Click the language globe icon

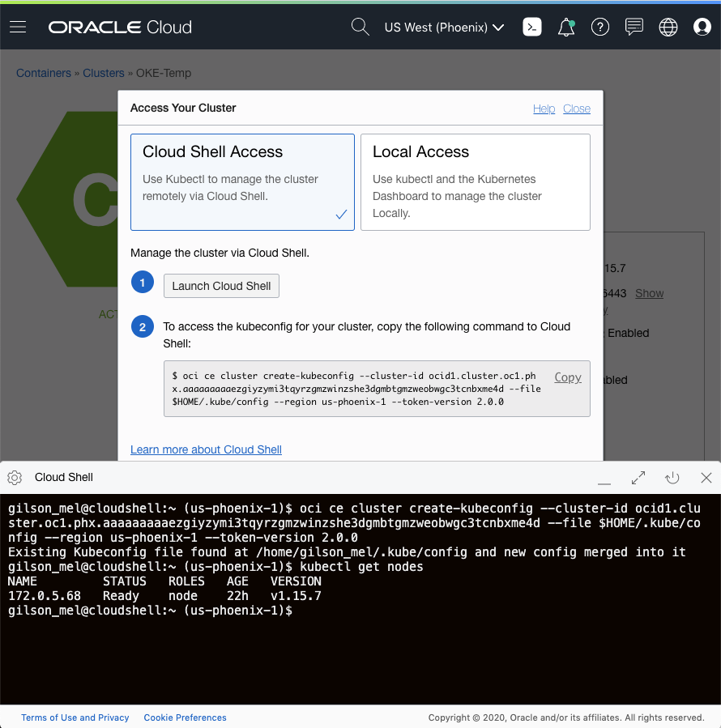tap(668, 26)
